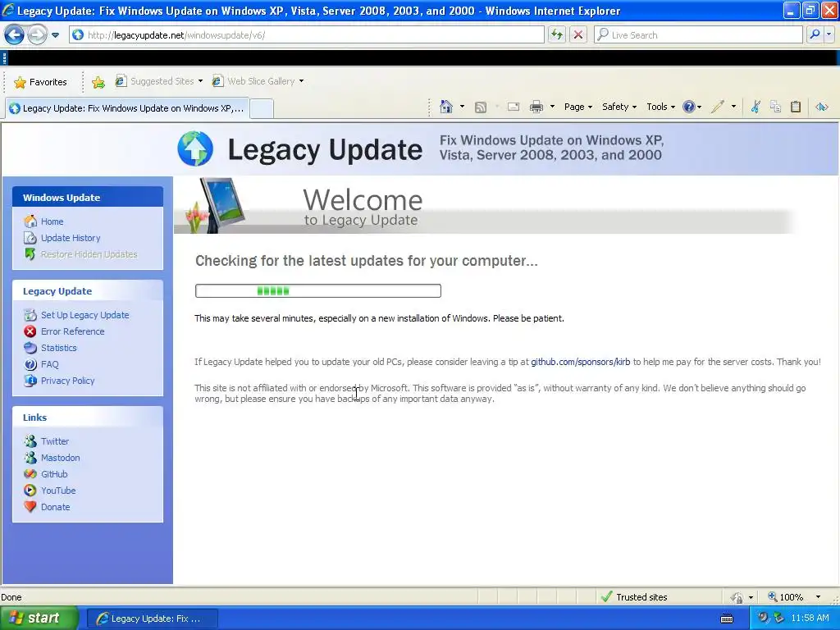Click the pencil edit toolbar icon
The image size is (840, 630).
point(717,107)
